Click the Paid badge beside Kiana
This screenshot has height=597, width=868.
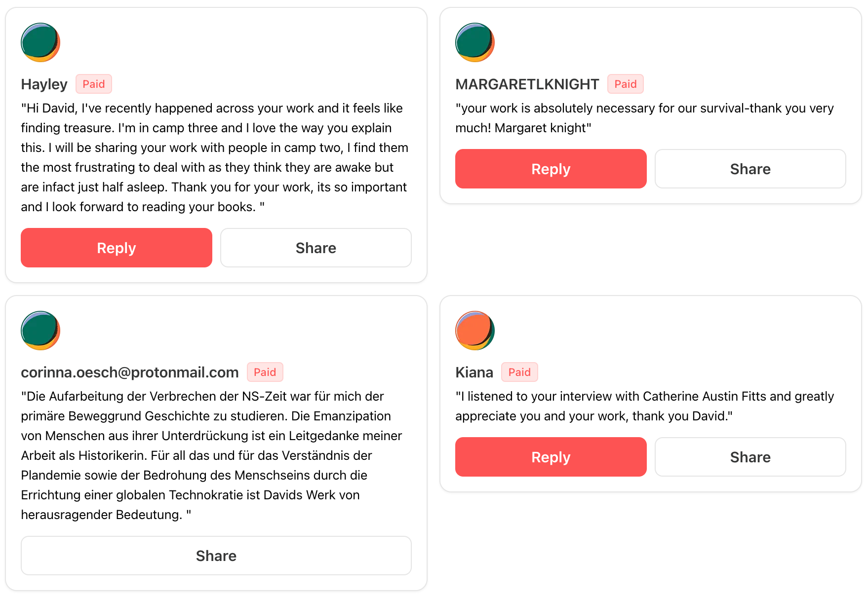point(519,372)
